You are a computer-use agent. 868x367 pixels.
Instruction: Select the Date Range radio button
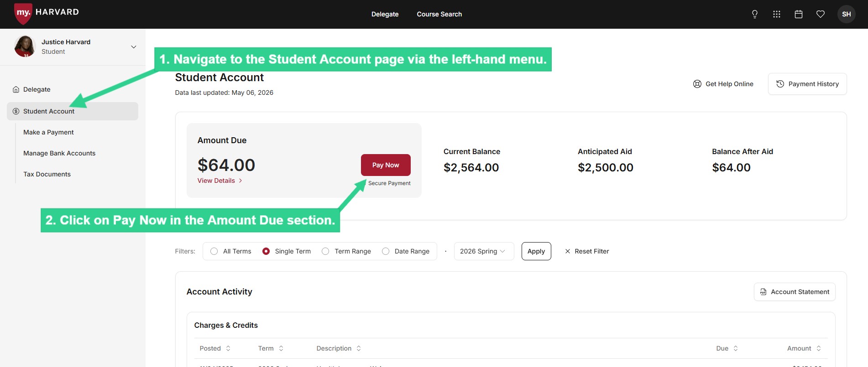[x=386, y=251]
